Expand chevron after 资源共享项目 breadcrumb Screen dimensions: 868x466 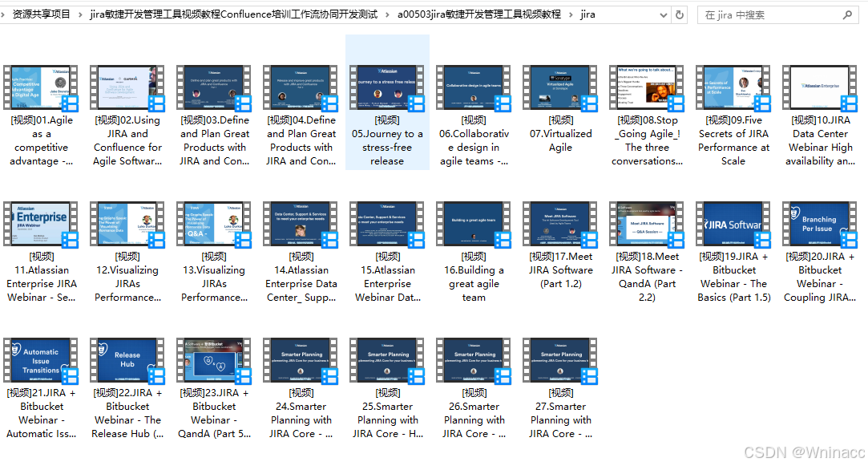click(x=80, y=15)
